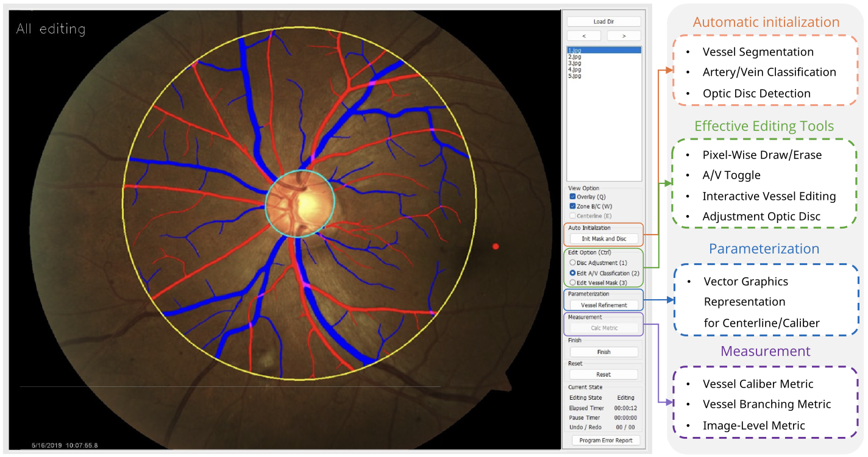Click the Finish button
The image size is (868, 457).
coord(603,352)
